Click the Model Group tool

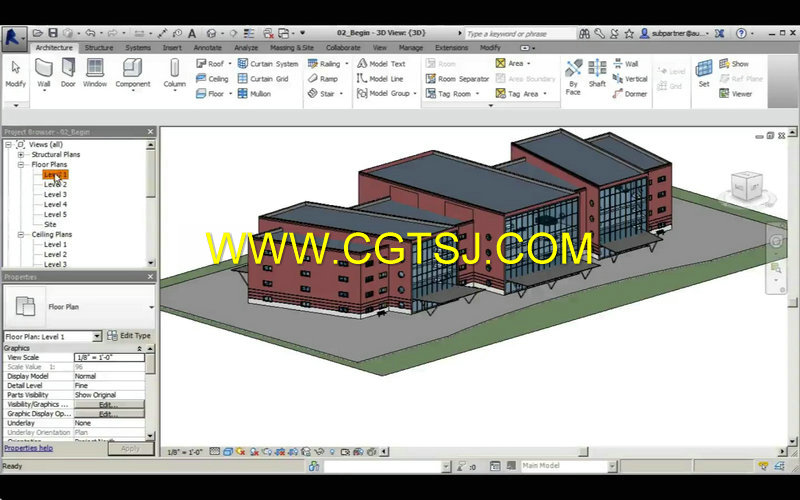click(384, 93)
